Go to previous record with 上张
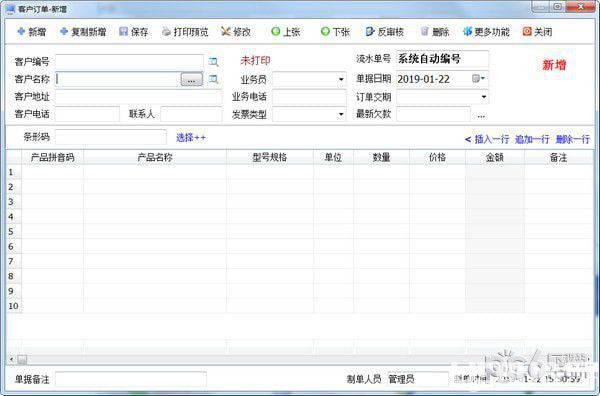Screen dimensions: 600x396 click(285, 32)
